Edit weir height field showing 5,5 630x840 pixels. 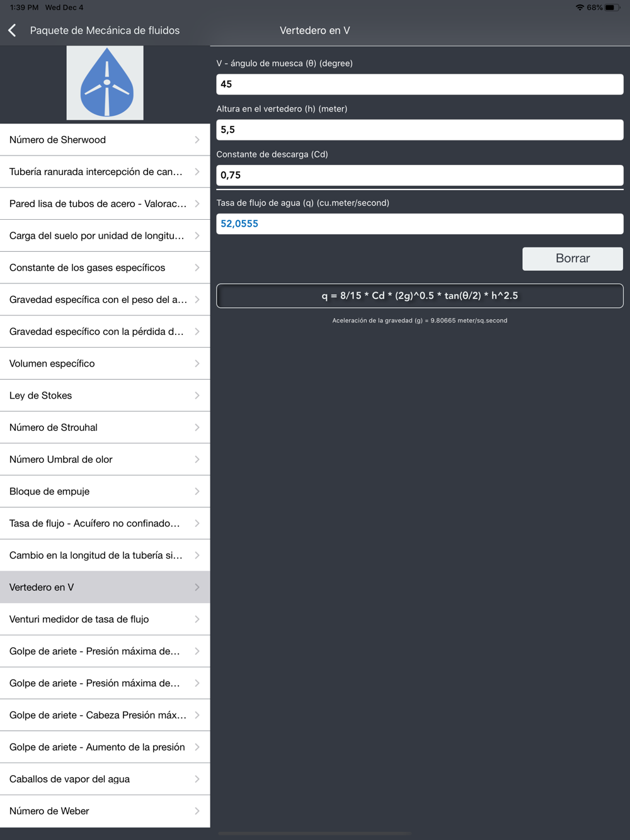point(420,130)
